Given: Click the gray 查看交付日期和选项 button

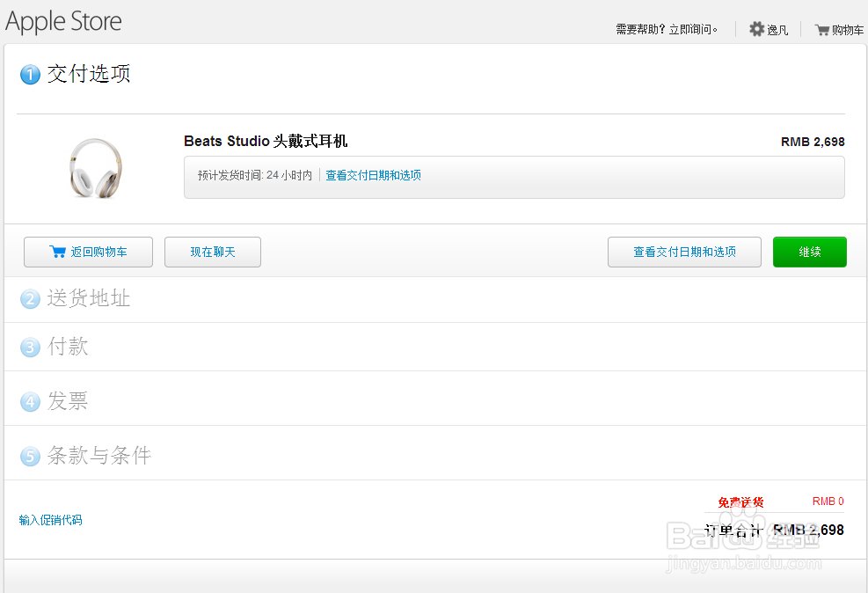Looking at the screenshot, I should click(684, 252).
